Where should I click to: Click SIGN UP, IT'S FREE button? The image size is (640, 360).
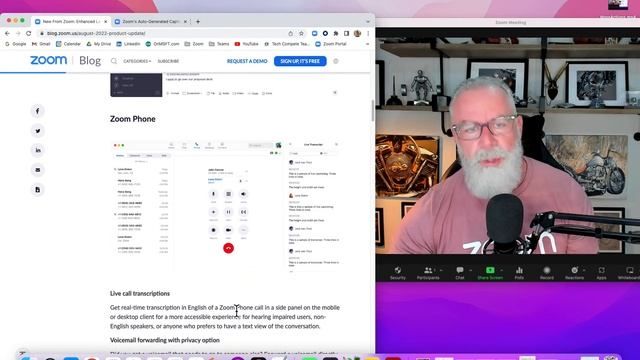coord(300,61)
